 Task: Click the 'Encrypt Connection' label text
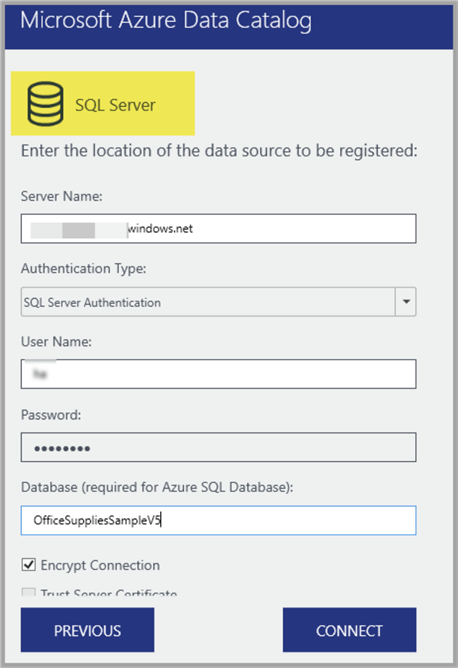tap(100, 565)
